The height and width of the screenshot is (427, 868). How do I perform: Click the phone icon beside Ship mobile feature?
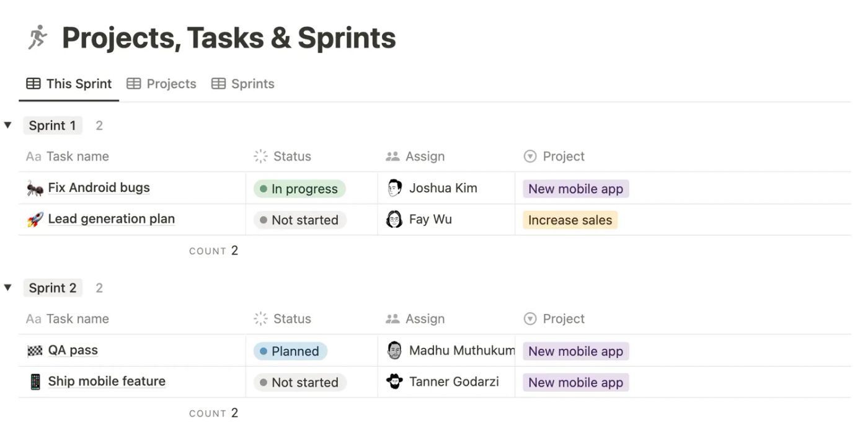tap(35, 381)
